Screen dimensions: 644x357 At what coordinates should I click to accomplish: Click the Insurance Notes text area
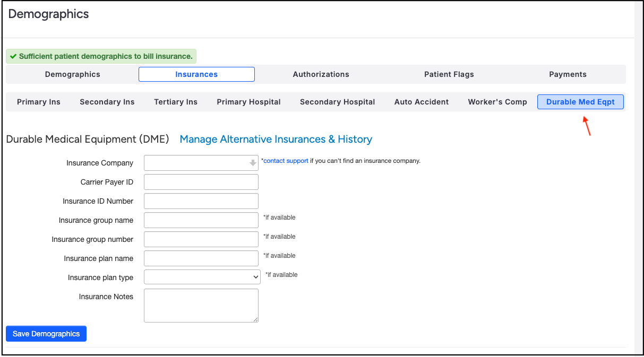[201, 305]
